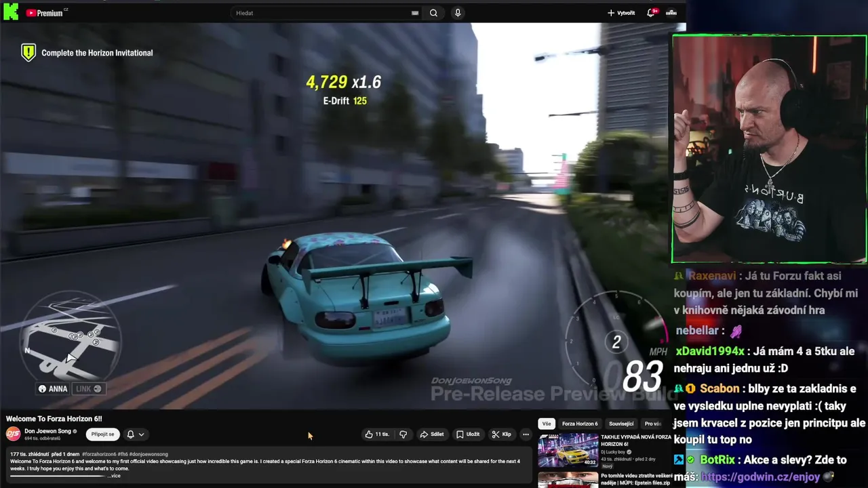The image size is (868, 488).
Task: Select the Vše filter chip
Action: click(547, 424)
